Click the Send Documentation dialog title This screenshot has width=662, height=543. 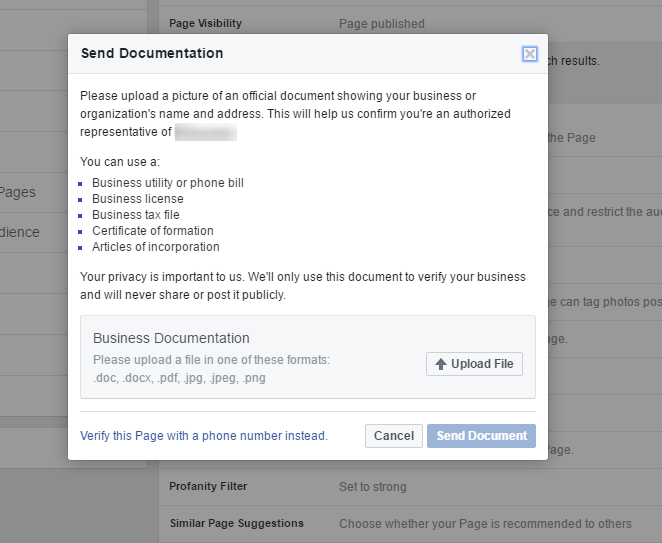point(152,53)
